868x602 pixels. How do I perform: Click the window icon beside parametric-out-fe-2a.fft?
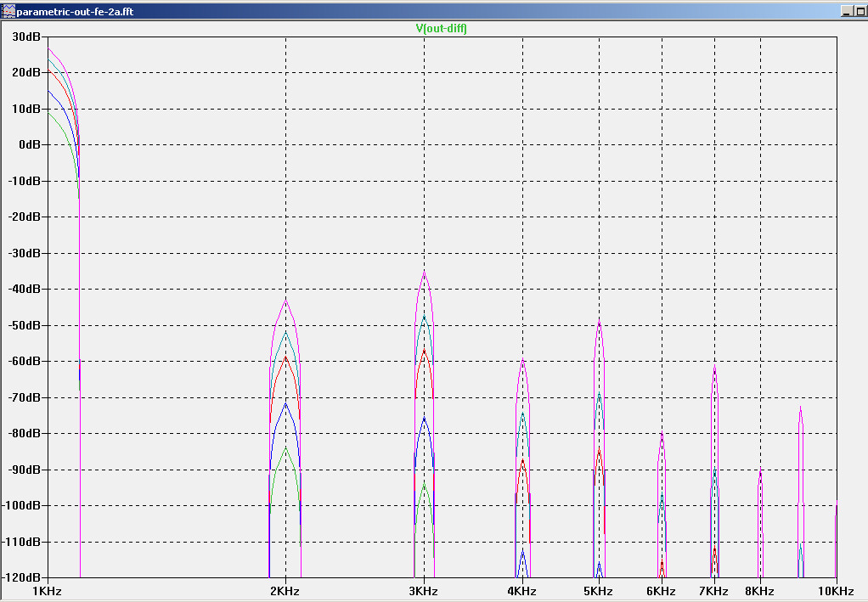(x=8, y=11)
